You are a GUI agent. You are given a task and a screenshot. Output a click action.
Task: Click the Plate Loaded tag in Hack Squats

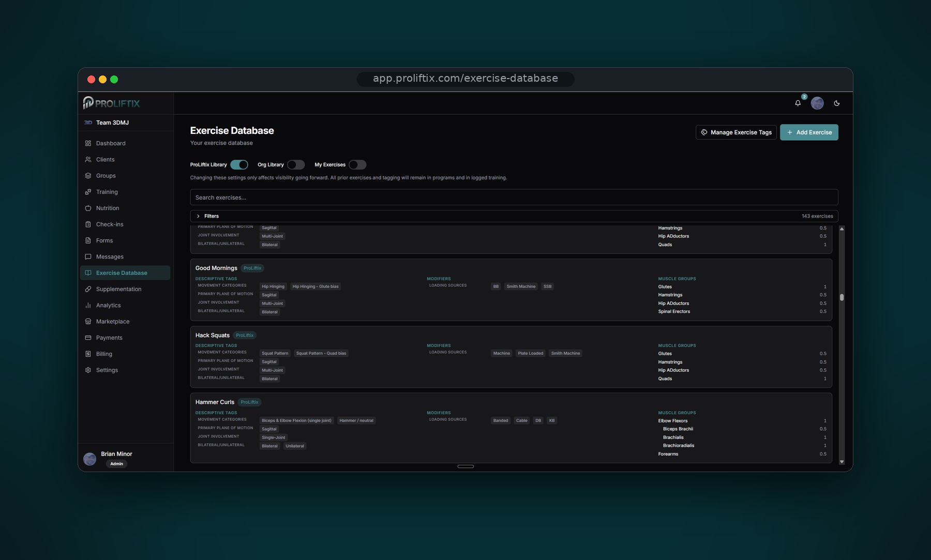(531, 353)
